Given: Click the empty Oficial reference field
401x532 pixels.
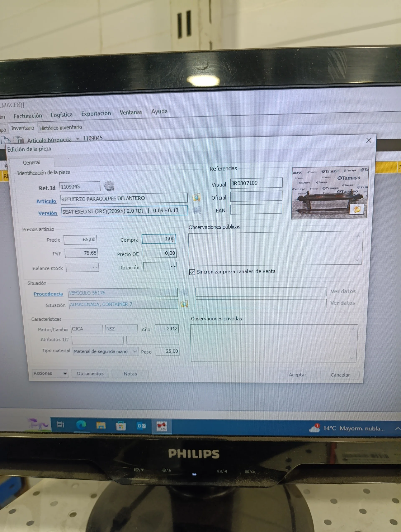Looking at the screenshot, I should coord(256,196).
